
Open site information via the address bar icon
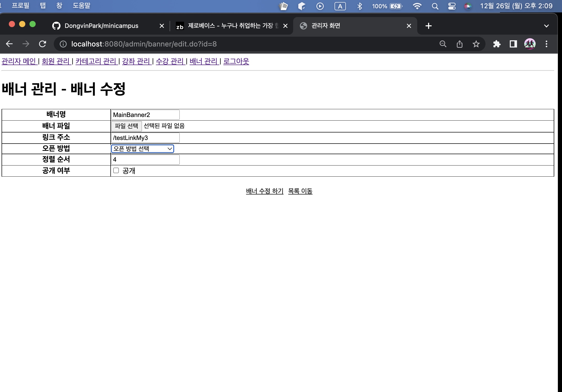[63, 44]
